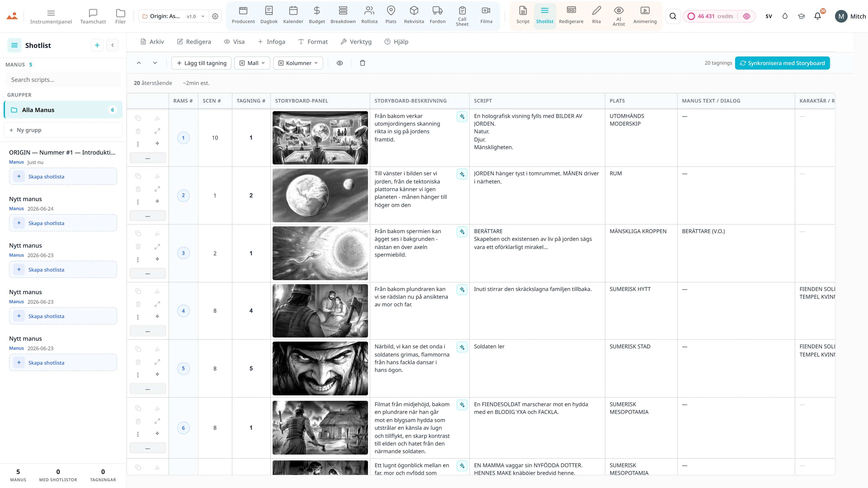Click AI sparkle icon in row 3 description
Image resolution: width=868 pixels, height=488 pixels.
pos(462,232)
